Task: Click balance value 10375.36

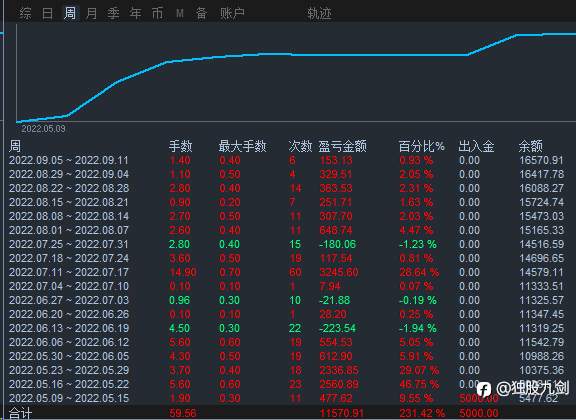Action: click(541, 370)
